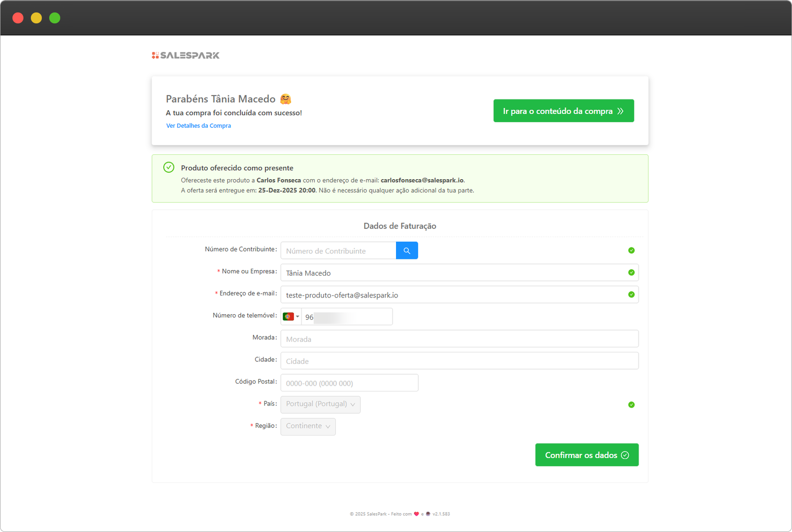Open the País dropdown showing Portugal
Viewport: 792px width, 532px height.
pos(320,404)
